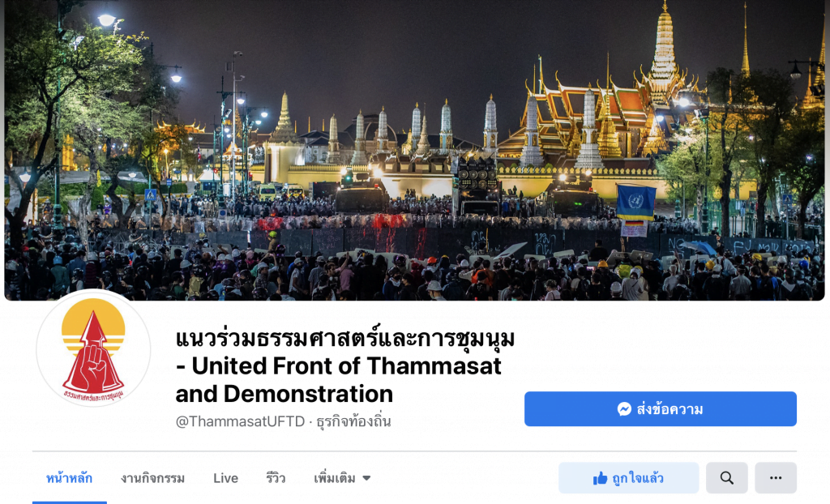Select the Live tab
Viewport: 830px width, 504px height.
tap(225, 478)
